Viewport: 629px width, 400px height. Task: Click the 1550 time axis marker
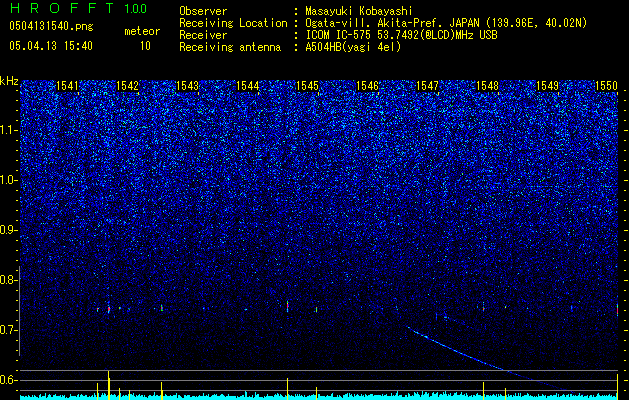tap(607, 86)
